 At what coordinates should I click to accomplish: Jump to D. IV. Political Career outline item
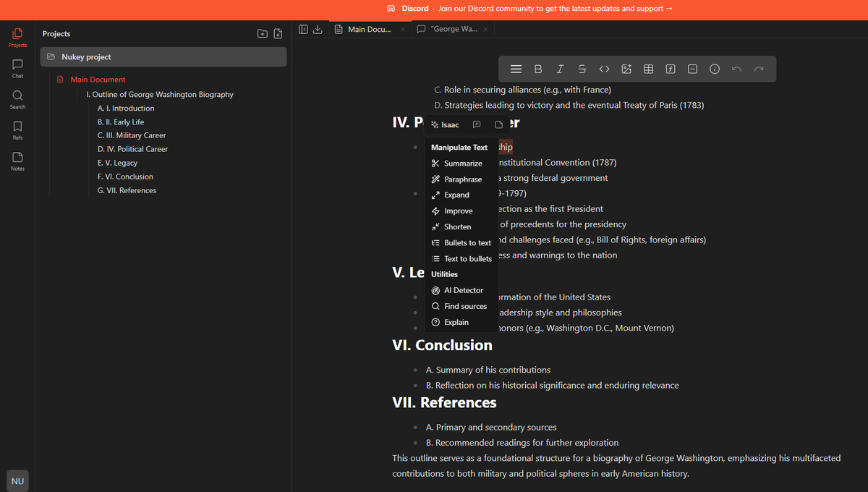click(x=132, y=149)
